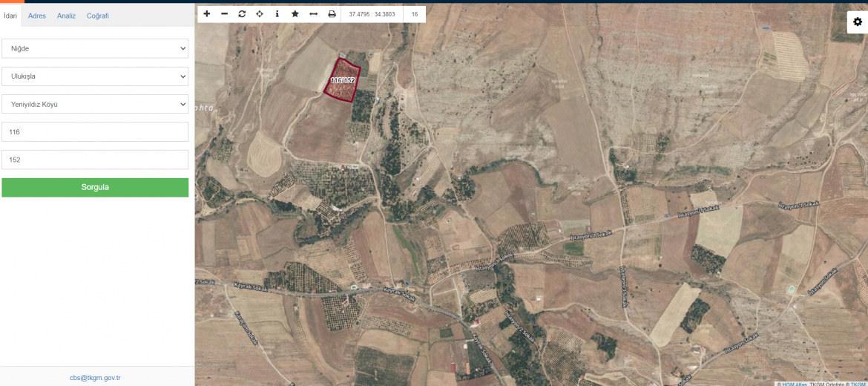Switch to the Analiz tab
Image resolution: width=868 pixels, height=386 pixels.
pos(66,16)
